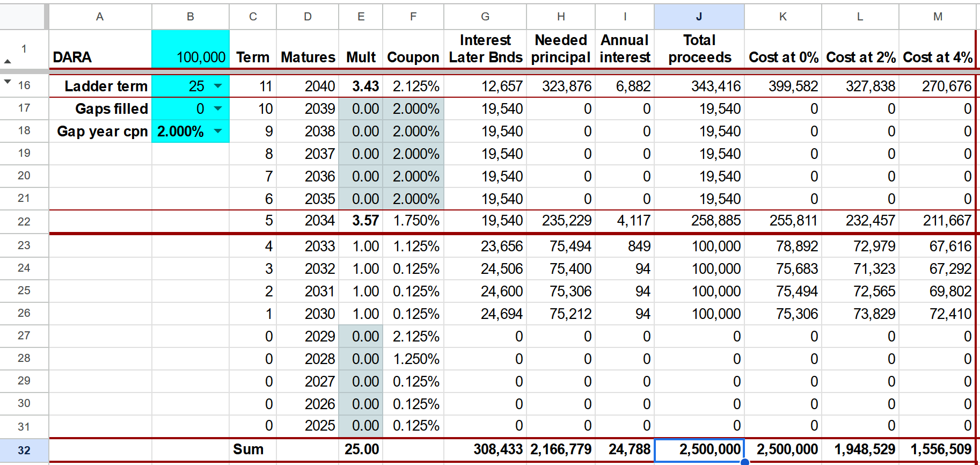
Task: Click the "1.750%" Coupon cell
Action: (413, 221)
